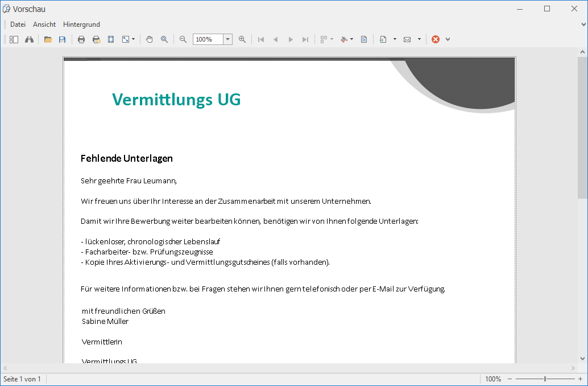Click the vertical scrollbar down arrow
The image size is (588, 386).
click(582, 359)
